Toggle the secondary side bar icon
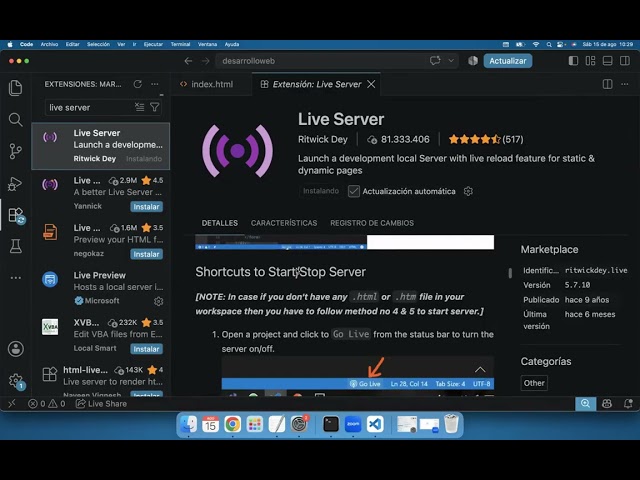640x480 pixels. click(624, 61)
